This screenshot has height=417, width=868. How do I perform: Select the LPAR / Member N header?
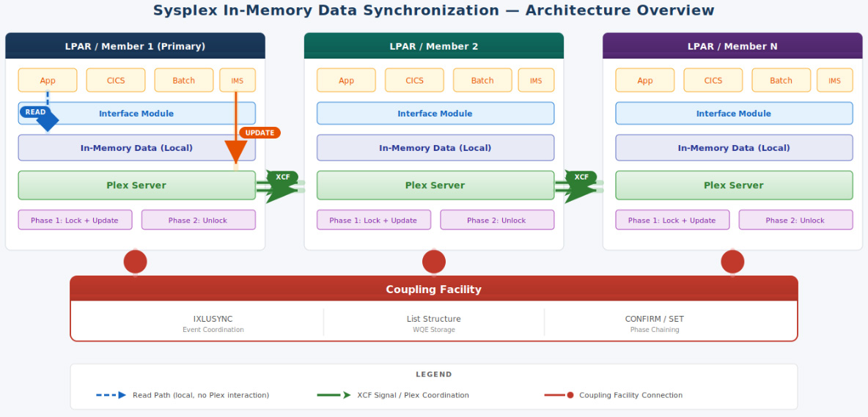point(732,46)
